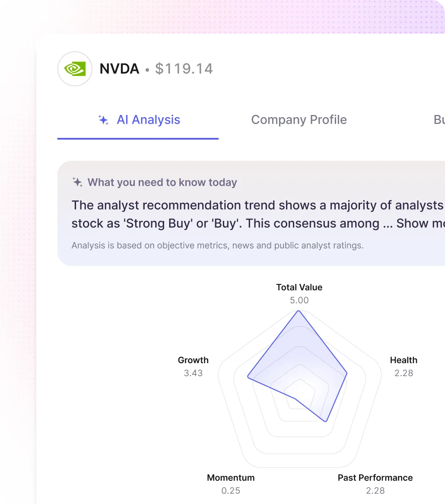Click the Health vertex of blue polygon
The width and height of the screenshot is (445, 504).
[x=346, y=373]
